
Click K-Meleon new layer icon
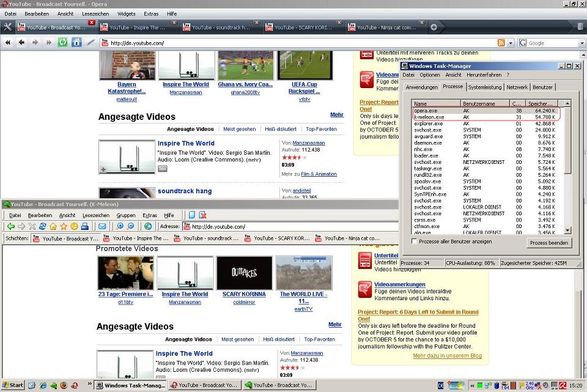tap(191, 215)
